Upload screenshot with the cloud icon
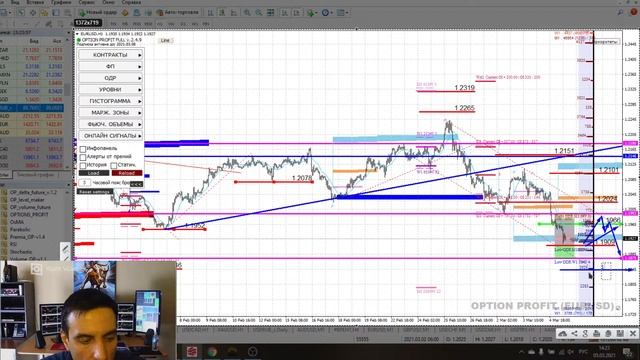Image resolution: width=640 pixels, height=360 pixels. click(562, 333)
